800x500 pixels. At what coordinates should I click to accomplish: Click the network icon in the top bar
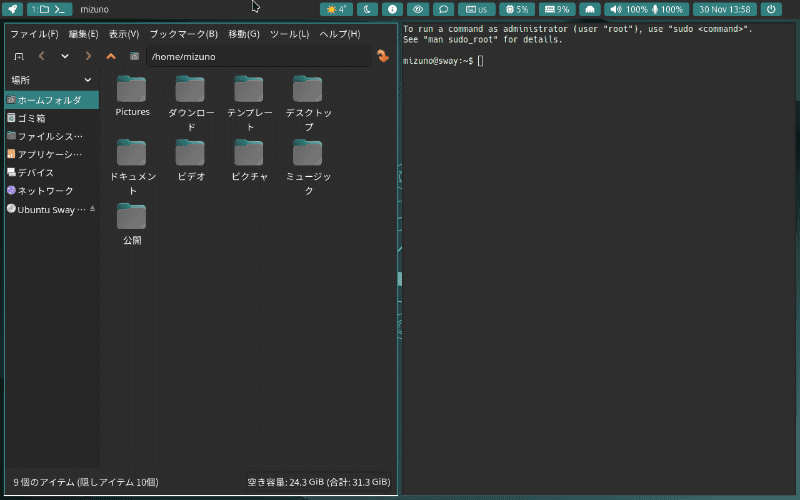pos(590,9)
